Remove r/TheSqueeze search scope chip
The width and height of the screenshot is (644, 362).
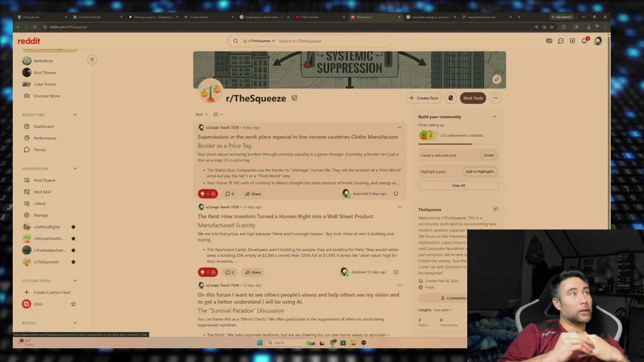pyautogui.click(x=274, y=41)
